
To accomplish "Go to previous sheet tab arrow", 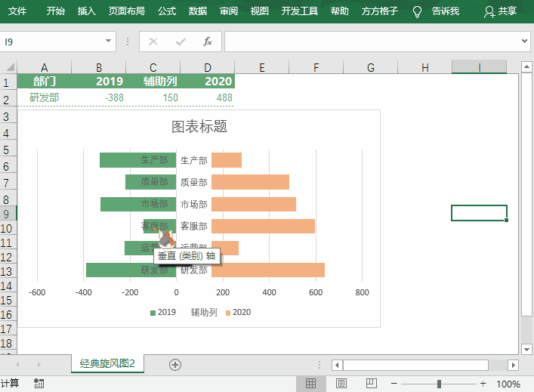I will click(x=17, y=364).
